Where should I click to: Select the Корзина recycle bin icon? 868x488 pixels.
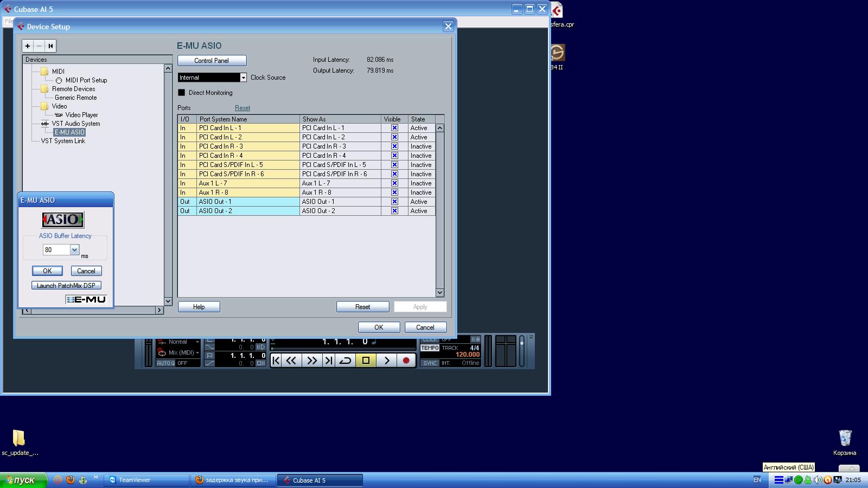[845, 438]
